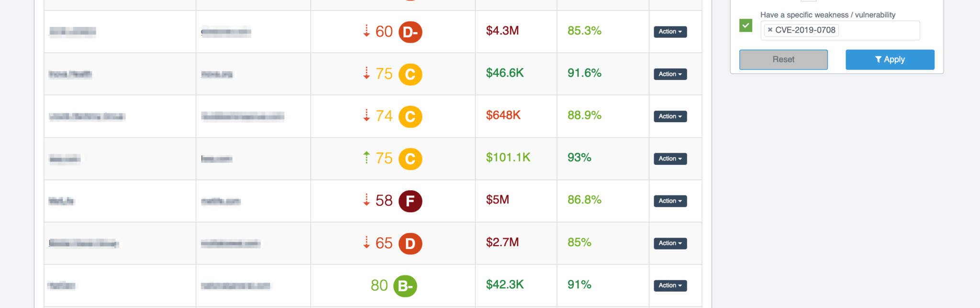Expand Action menu in the $5M row
This screenshot has height=308, width=980.
[670, 201]
